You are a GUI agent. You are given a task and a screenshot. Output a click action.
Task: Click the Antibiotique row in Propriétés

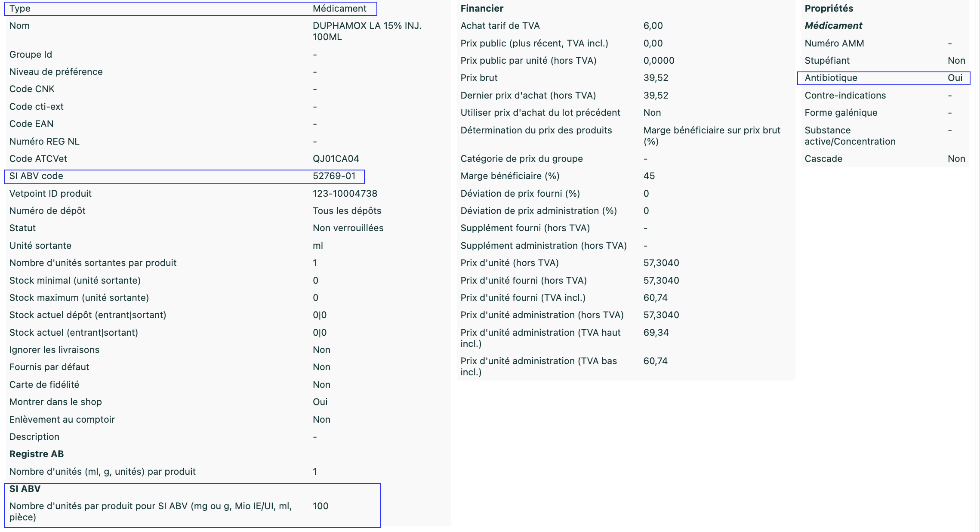883,78
